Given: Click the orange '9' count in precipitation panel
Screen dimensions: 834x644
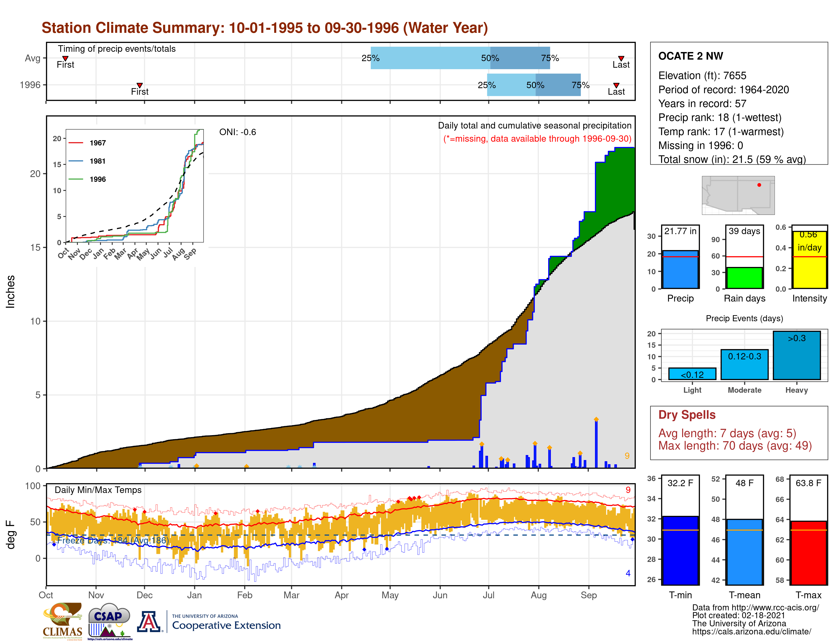Looking at the screenshot, I should (x=627, y=456).
